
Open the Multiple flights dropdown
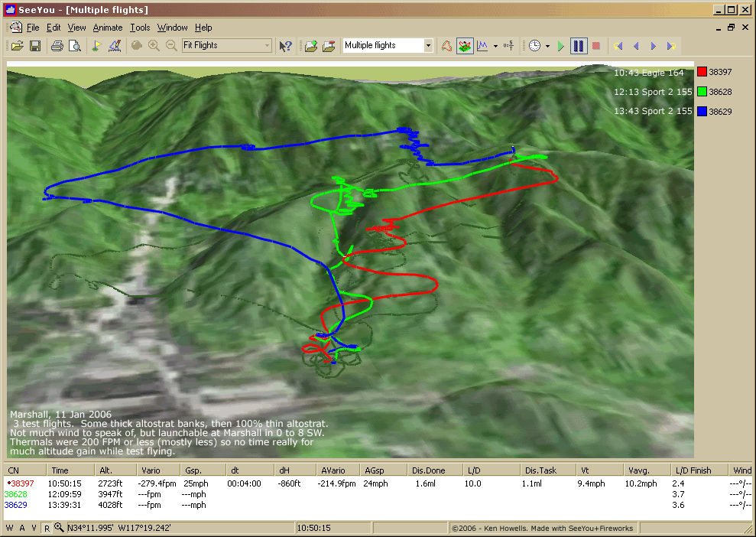(x=428, y=46)
